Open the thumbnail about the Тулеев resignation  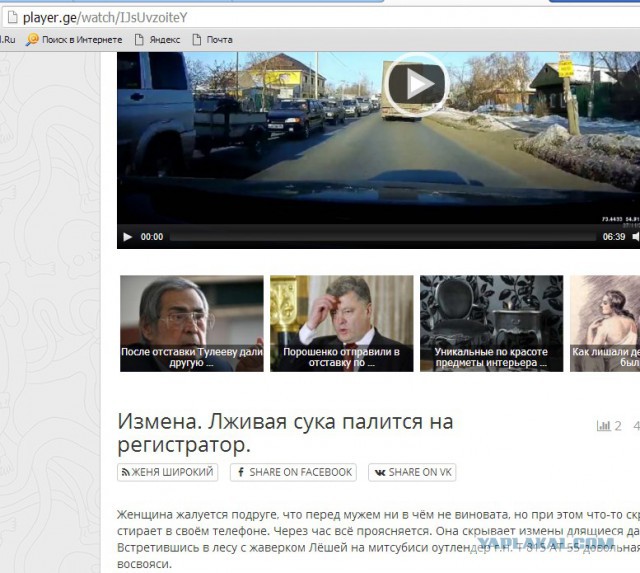coord(192,324)
